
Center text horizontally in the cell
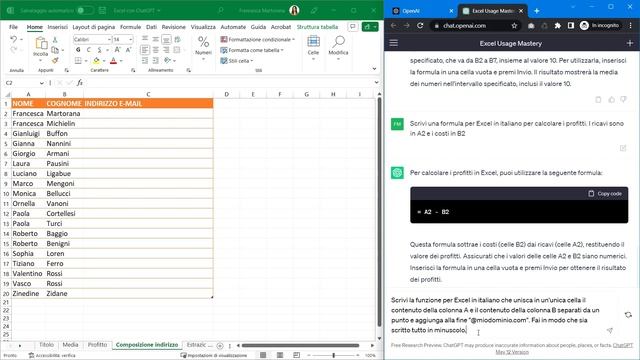[x=156, y=50]
